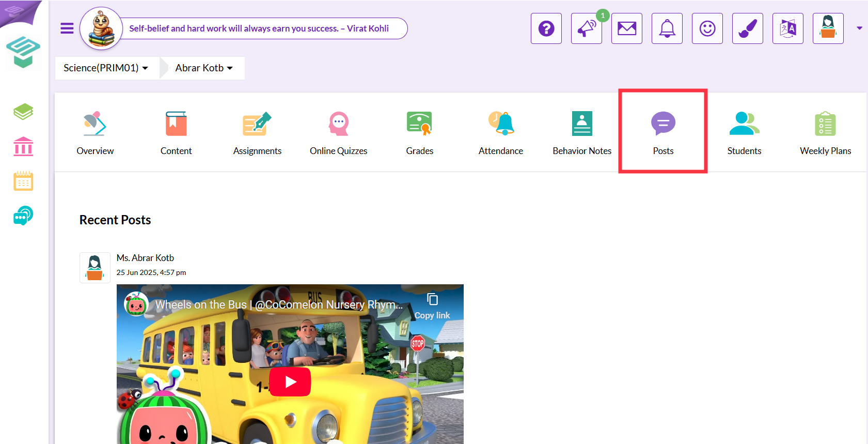Open the messages envelope icon

click(627, 28)
